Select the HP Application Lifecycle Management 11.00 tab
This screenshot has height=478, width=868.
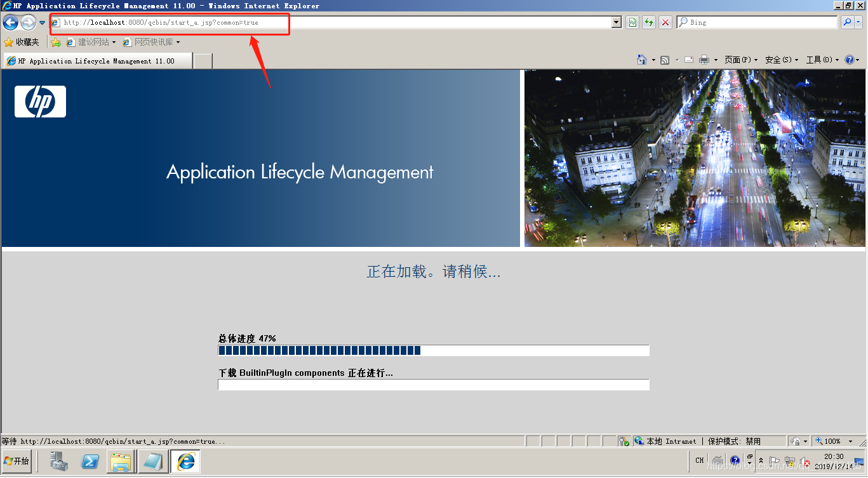[98, 61]
